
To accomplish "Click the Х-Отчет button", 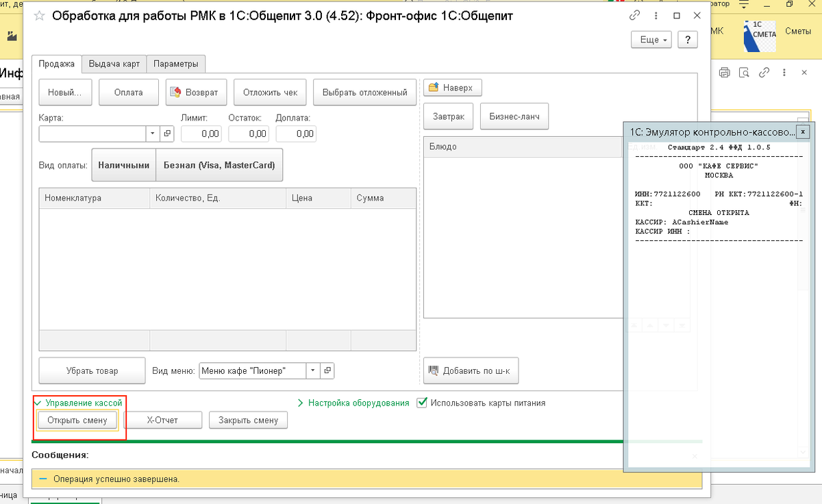I will pos(163,420).
